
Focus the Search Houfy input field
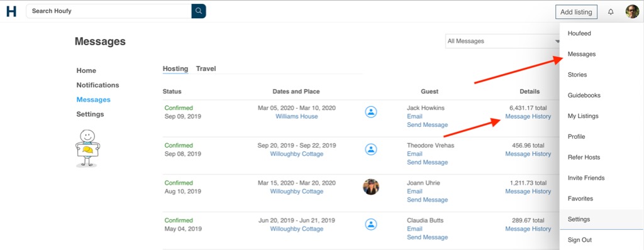tap(109, 11)
